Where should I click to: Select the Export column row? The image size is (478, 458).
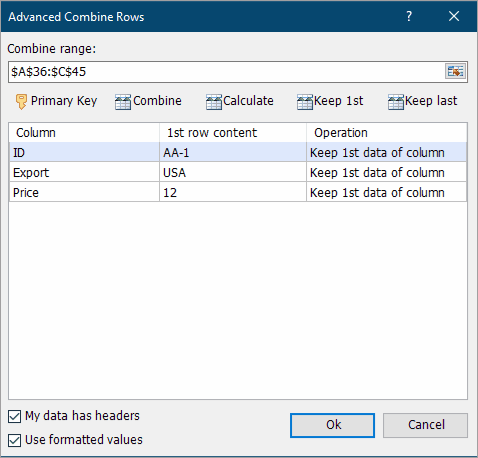click(x=238, y=172)
